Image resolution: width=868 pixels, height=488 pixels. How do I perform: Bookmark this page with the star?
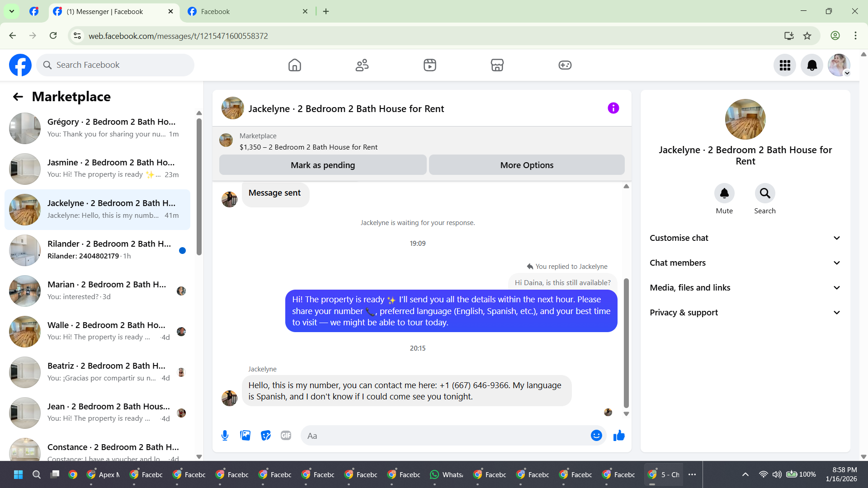(807, 36)
